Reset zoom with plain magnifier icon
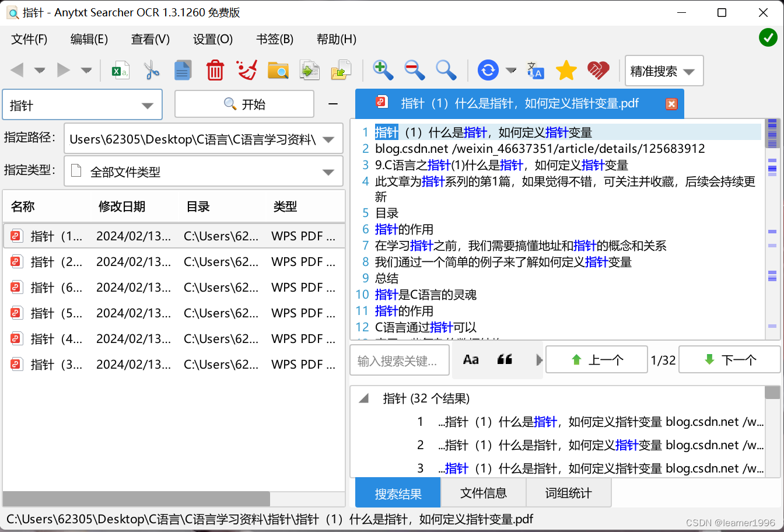The image size is (784, 532). (446, 71)
